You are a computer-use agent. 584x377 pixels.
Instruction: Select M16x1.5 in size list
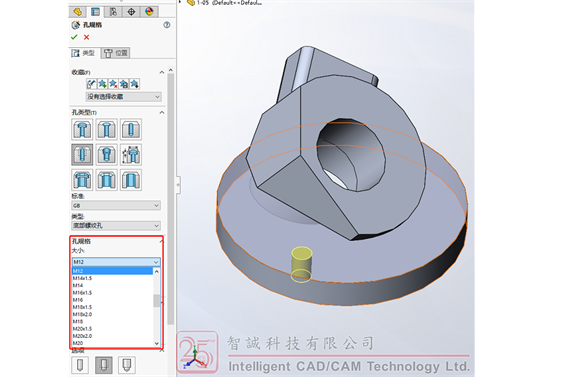point(112,293)
